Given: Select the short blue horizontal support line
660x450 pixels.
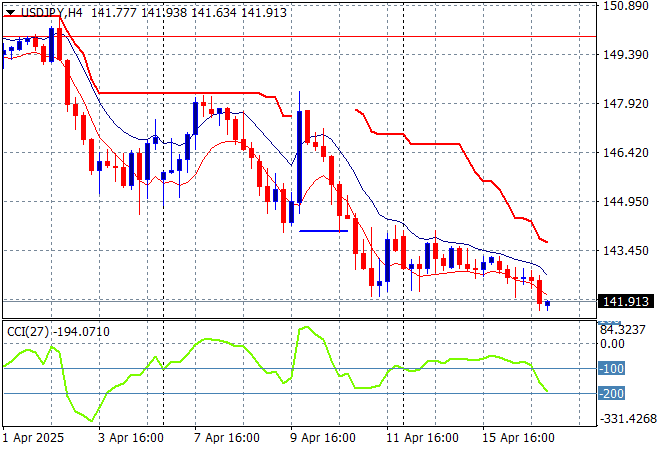Looking at the screenshot, I should (323, 231).
